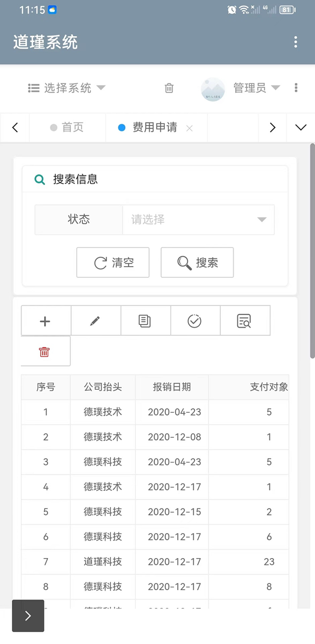Close the 费用申请 tab
This screenshot has height=644, width=315.
pos(189,128)
